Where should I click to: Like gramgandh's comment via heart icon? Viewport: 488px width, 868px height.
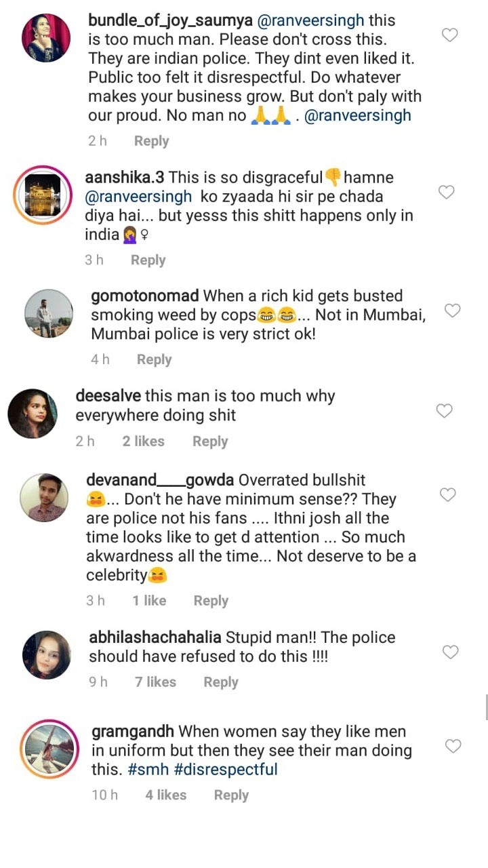453,746
